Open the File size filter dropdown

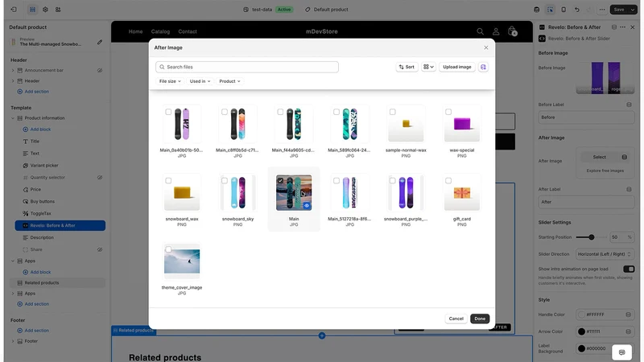[170, 81]
